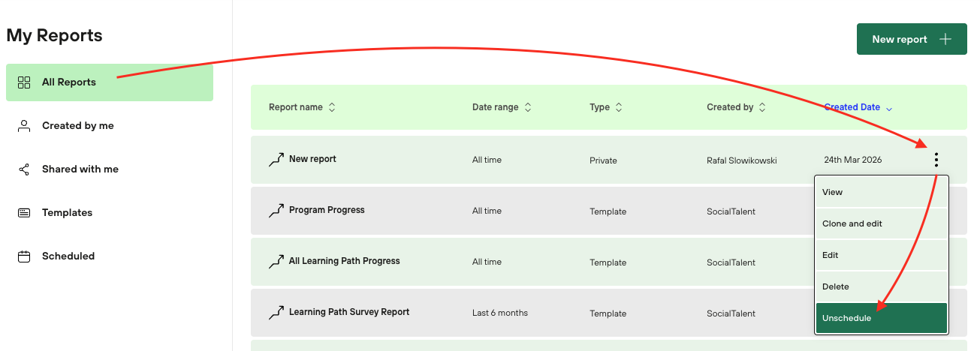Click the Scheduled calendar icon
The width and height of the screenshot is (980, 351).
point(24,256)
